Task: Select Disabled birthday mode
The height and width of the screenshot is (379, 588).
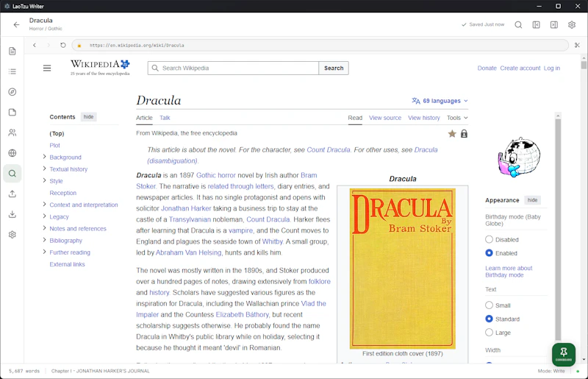Action: [x=489, y=239]
